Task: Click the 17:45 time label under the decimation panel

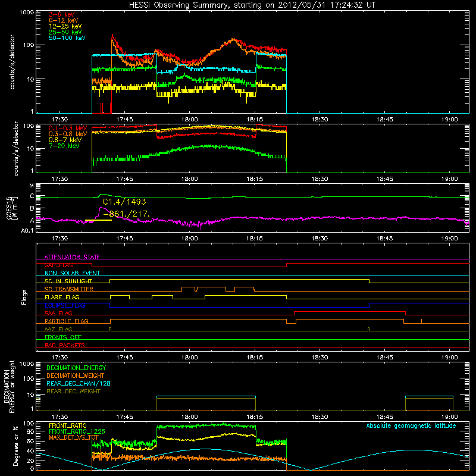Action: pos(124,417)
